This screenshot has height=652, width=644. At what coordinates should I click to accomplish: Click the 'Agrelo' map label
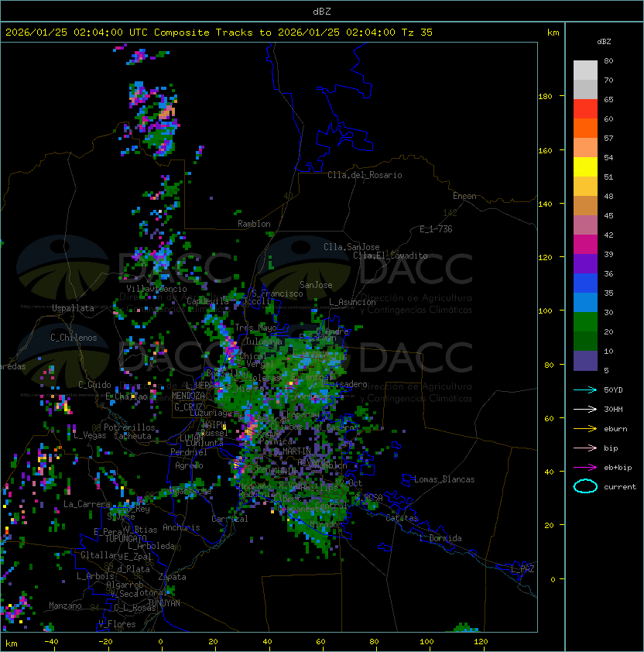tap(189, 465)
